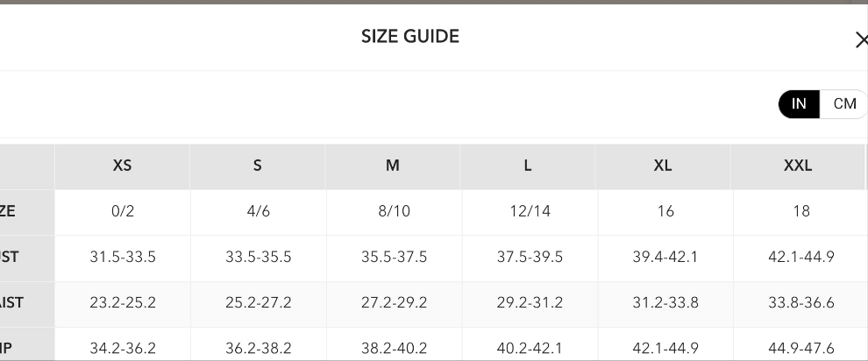Click the M size 8/10 cell
Image resolution: width=868 pixels, height=361 pixels.
click(394, 211)
